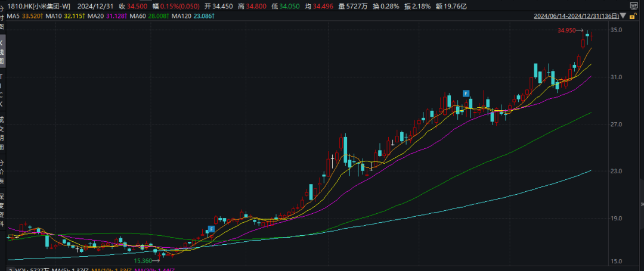This screenshot has width=644, height=271.
Task: Select the K线图 side tab
Action: point(2,52)
